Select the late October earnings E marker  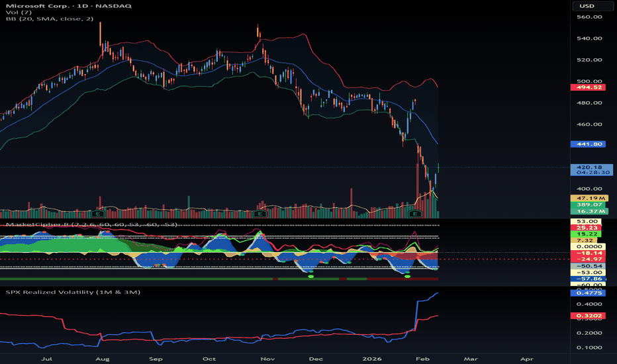tap(261, 214)
